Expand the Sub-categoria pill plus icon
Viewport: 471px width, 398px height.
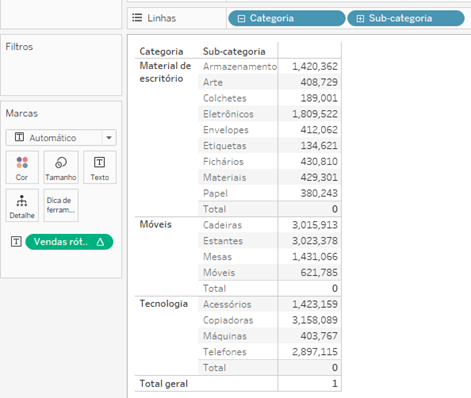pyautogui.click(x=360, y=19)
